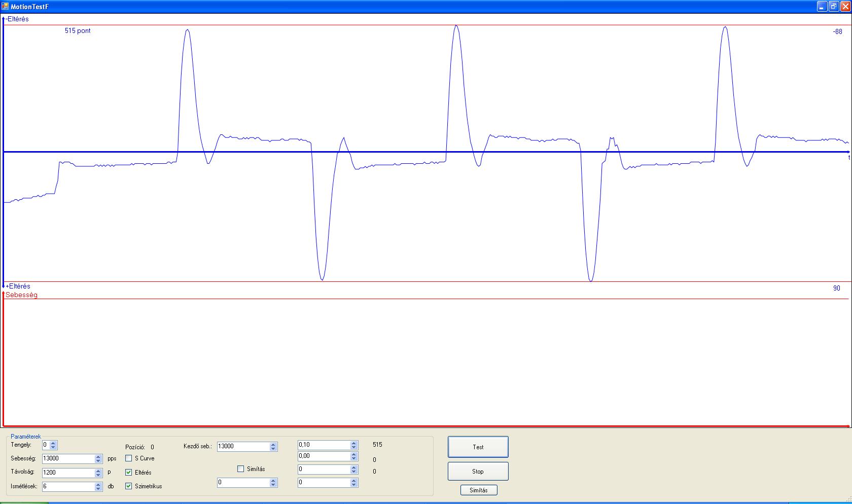This screenshot has width=852, height=504.
Task: Increase Ismétlések with its up arrow
Action: click(98, 484)
